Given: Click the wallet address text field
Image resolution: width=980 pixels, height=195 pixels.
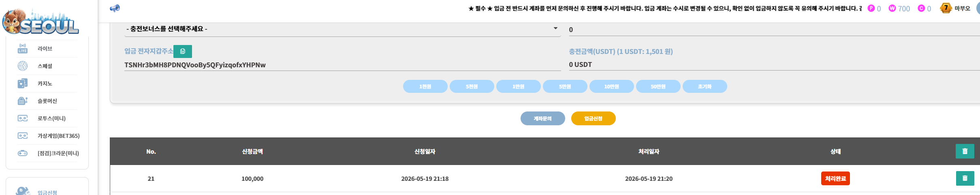Looking at the screenshot, I should [x=342, y=65].
